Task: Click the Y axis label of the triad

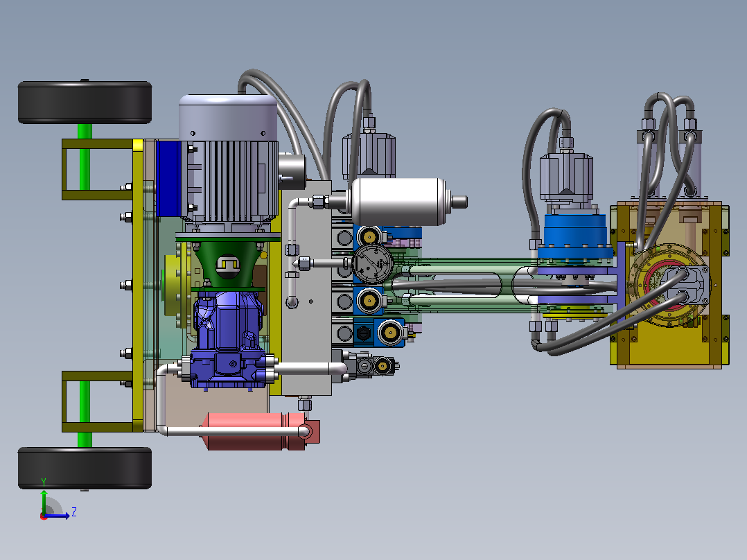Action: [44, 482]
